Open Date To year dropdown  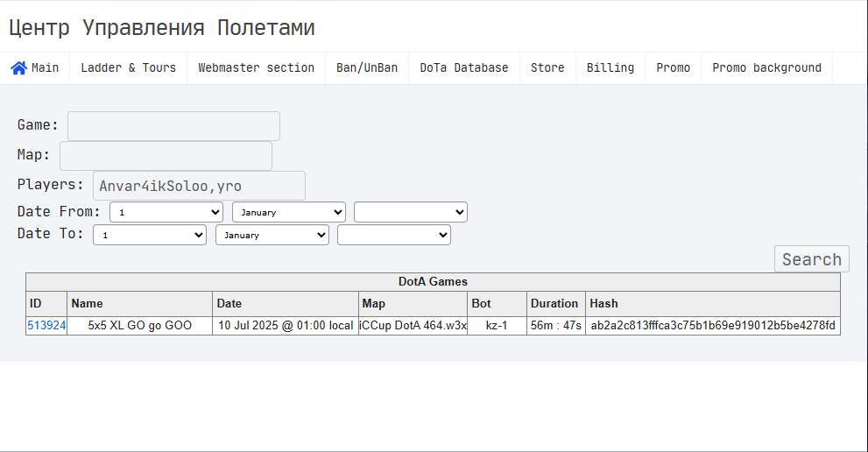[394, 235]
